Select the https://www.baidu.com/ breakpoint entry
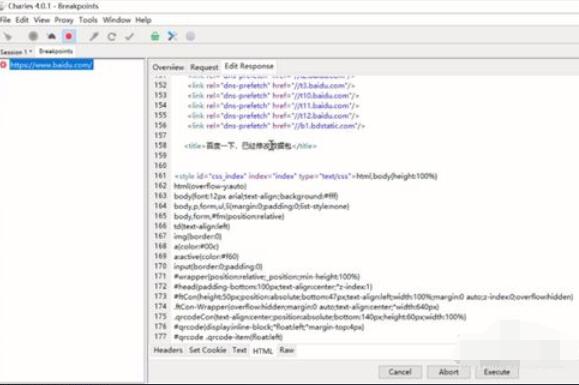The height and width of the screenshot is (385, 579). pyautogui.click(x=51, y=65)
